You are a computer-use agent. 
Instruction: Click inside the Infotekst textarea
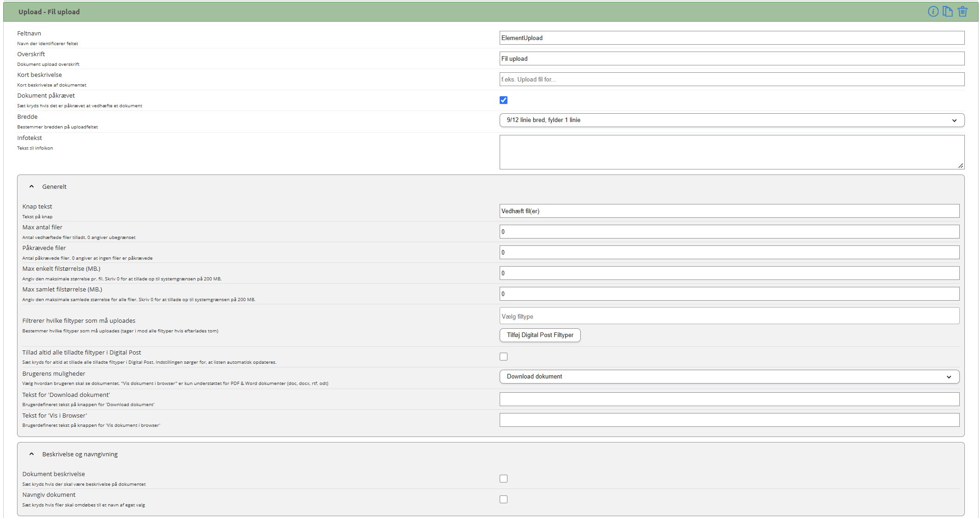point(732,152)
